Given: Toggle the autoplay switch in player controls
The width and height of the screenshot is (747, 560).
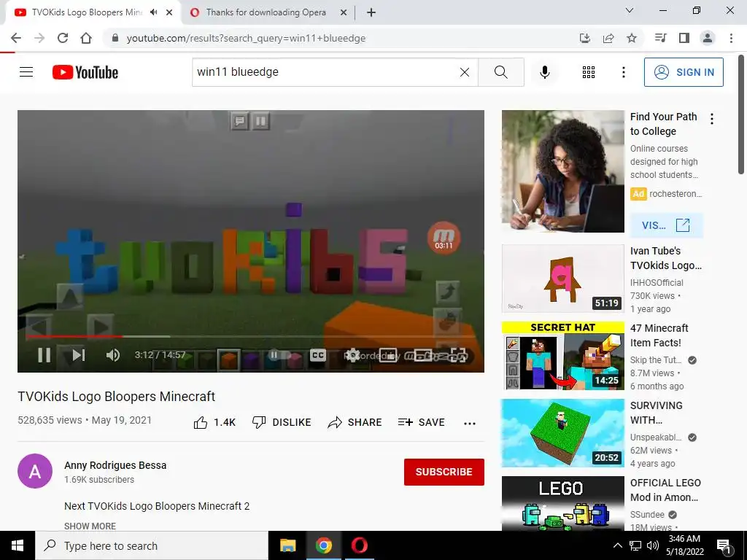Looking at the screenshot, I should (279, 355).
